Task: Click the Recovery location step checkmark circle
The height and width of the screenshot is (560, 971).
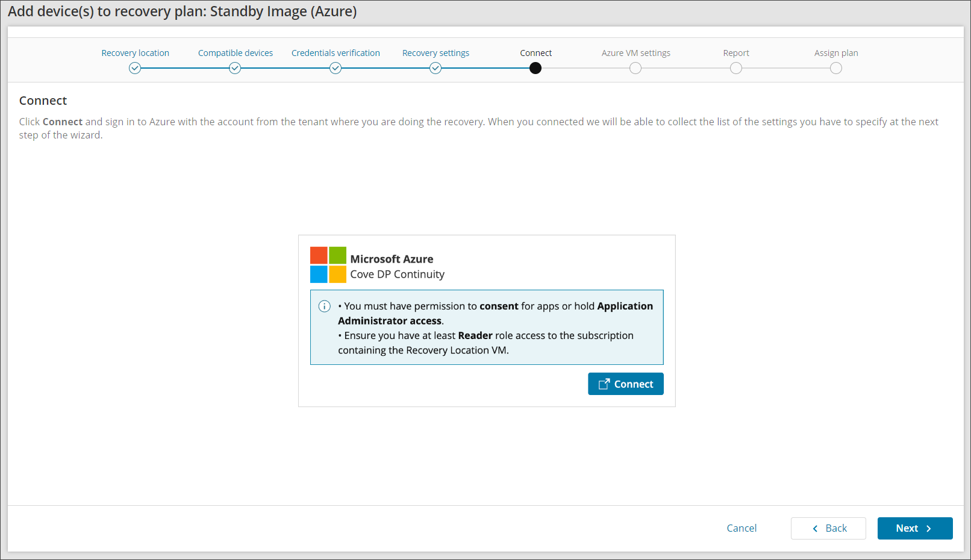Action: pos(135,69)
